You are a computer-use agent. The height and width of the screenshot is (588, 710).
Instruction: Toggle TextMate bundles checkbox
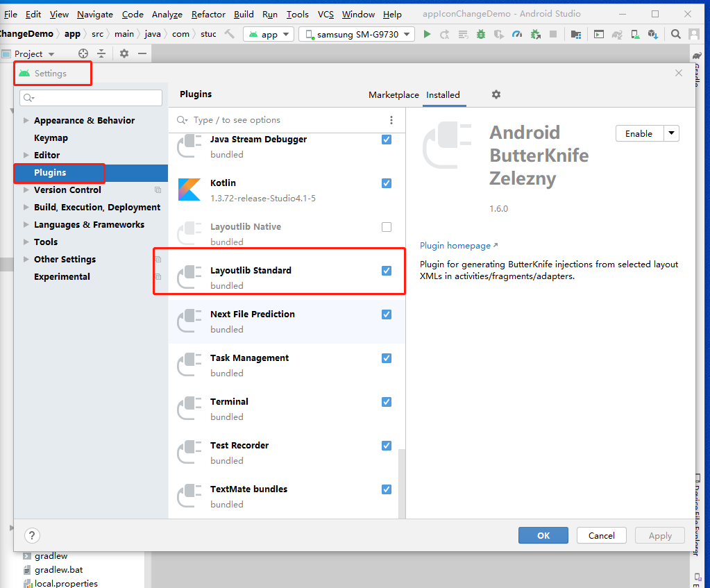pos(387,489)
